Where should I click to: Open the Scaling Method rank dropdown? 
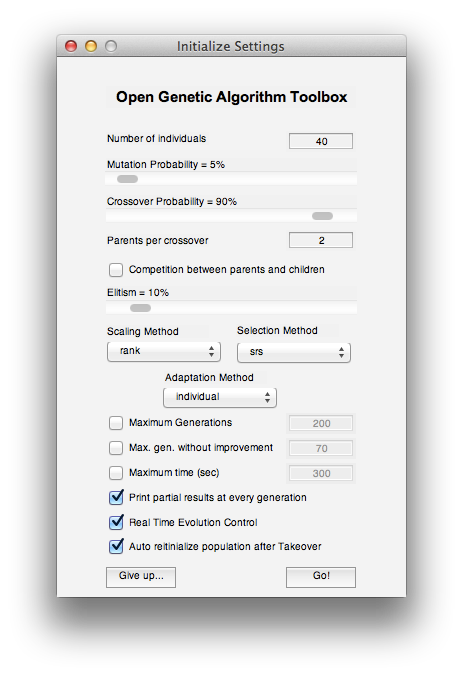[x=164, y=351]
